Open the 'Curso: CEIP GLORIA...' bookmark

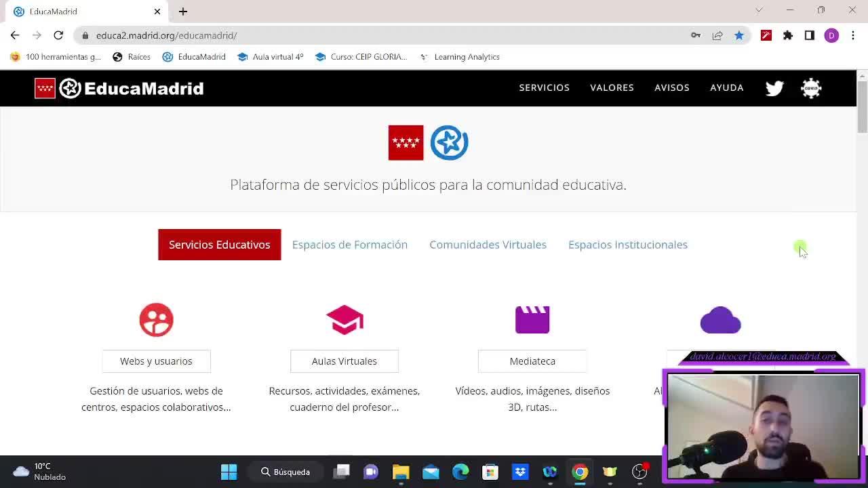361,57
